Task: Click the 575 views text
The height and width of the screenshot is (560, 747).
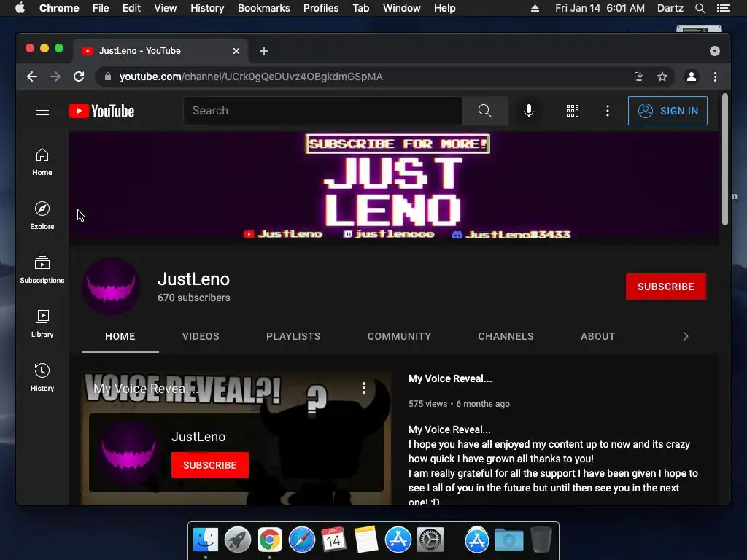Action: (427, 404)
